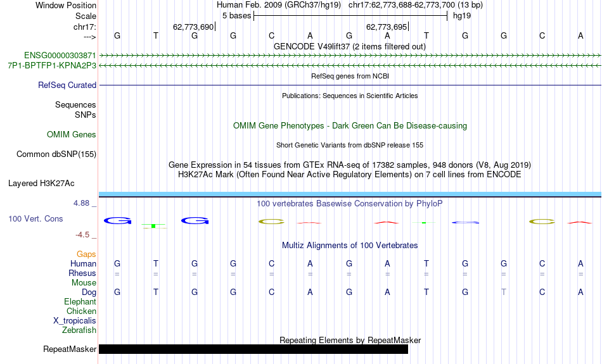602x364 pixels.
Task: Click the SNPs track label
Action: pos(86,115)
